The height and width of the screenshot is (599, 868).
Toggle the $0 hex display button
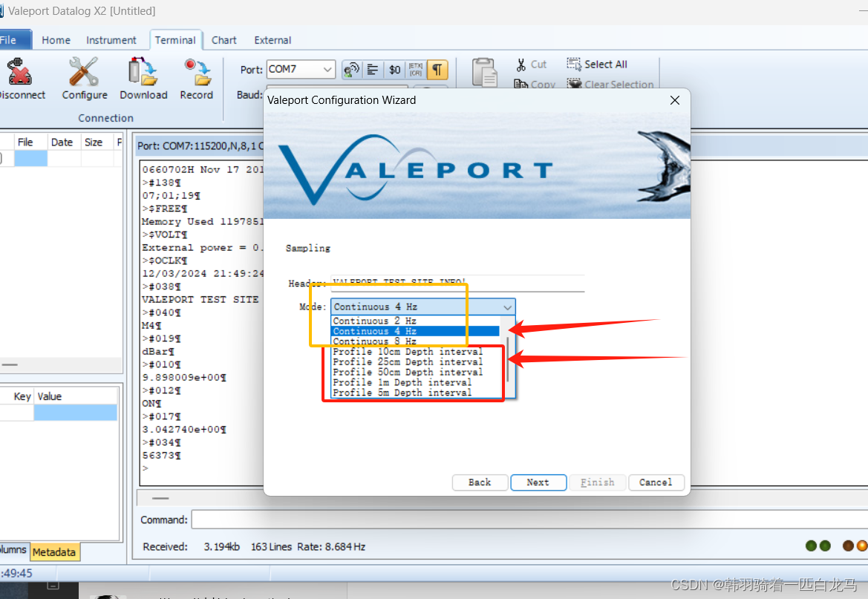coord(394,70)
